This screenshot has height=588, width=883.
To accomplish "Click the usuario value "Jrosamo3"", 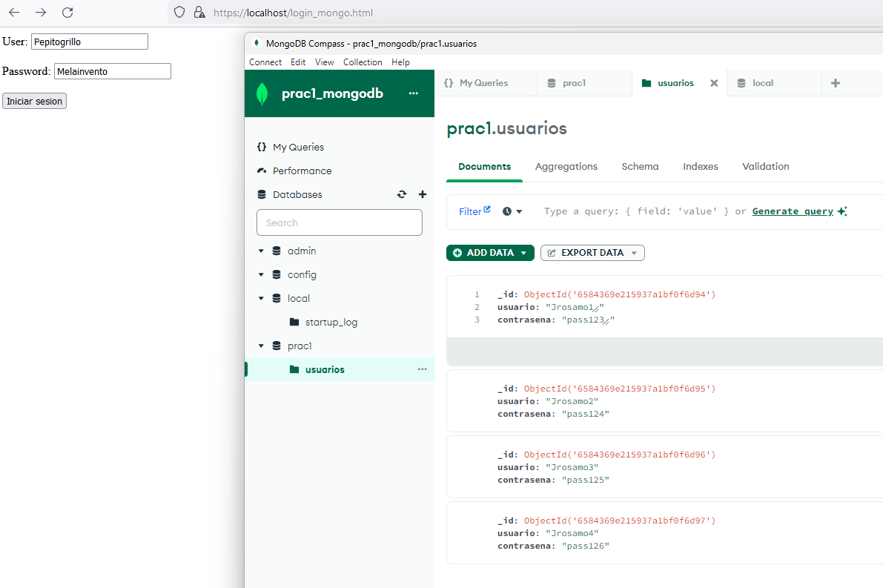I will 572,467.
